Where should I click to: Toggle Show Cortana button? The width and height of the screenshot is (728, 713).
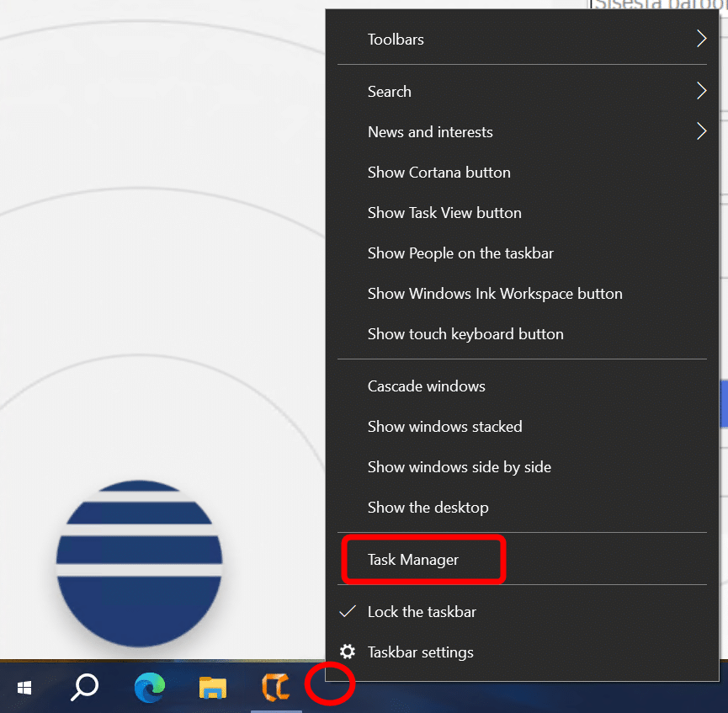tap(438, 173)
